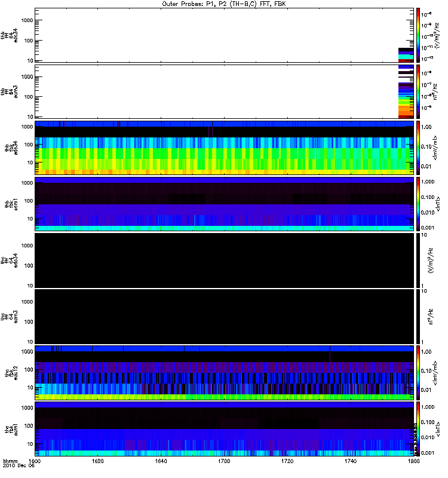Click the '10' tick of thc fbk edc12 axis
Image resolution: width=448 pixels, height=478 pixels.
click(30, 388)
